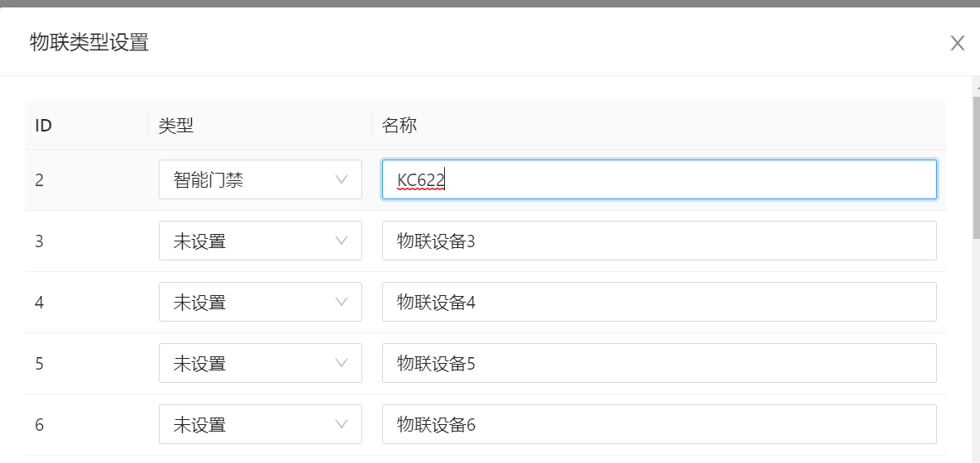Click the dialog's vertical scrollbar
980x463 pixels.
point(975,165)
